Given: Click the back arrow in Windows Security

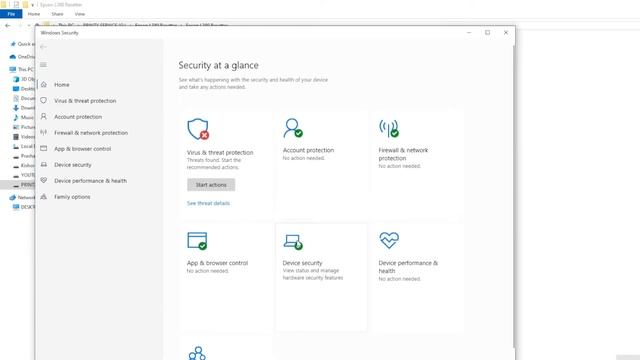Looking at the screenshot, I should click(43, 47).
